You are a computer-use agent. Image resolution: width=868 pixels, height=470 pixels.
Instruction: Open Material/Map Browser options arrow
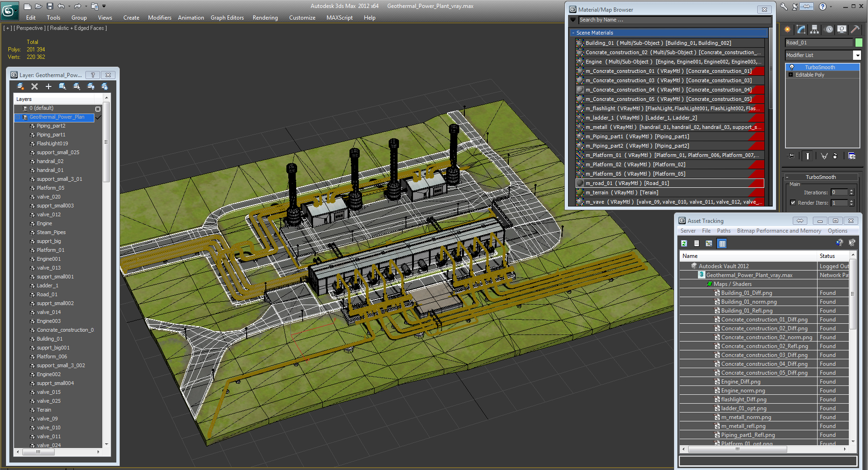[574, 20]
